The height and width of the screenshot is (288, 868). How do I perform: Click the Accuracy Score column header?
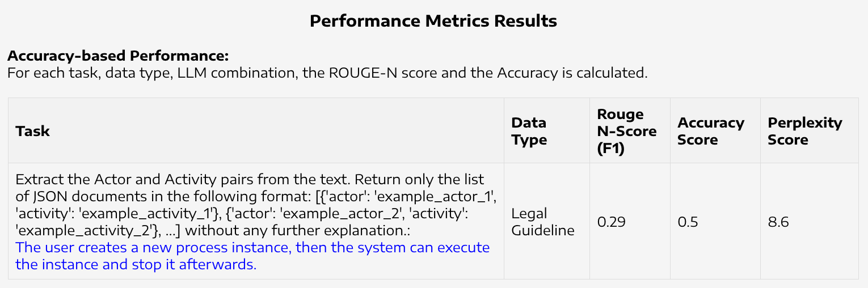(711, 131)
